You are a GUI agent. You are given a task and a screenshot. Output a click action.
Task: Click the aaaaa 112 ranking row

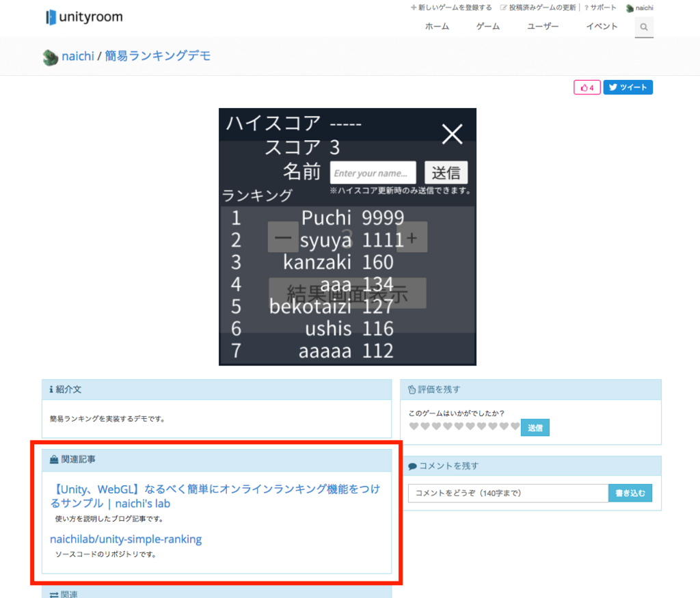click(x=347, y=351)
